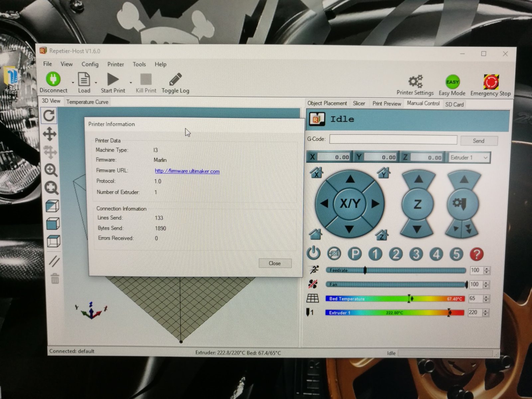Move X axis right arrow
The height and width of the screenshot is (399, 532).
tap(375, 204)
